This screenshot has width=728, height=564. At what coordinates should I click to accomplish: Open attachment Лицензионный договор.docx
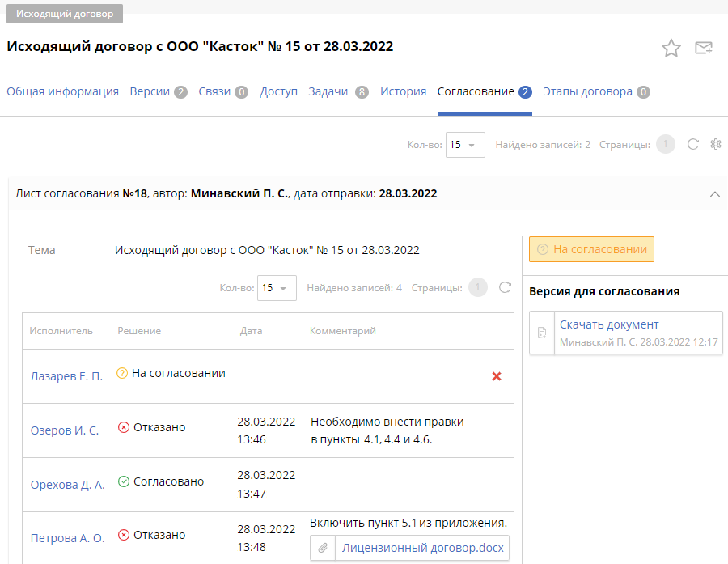pos(422,548)
